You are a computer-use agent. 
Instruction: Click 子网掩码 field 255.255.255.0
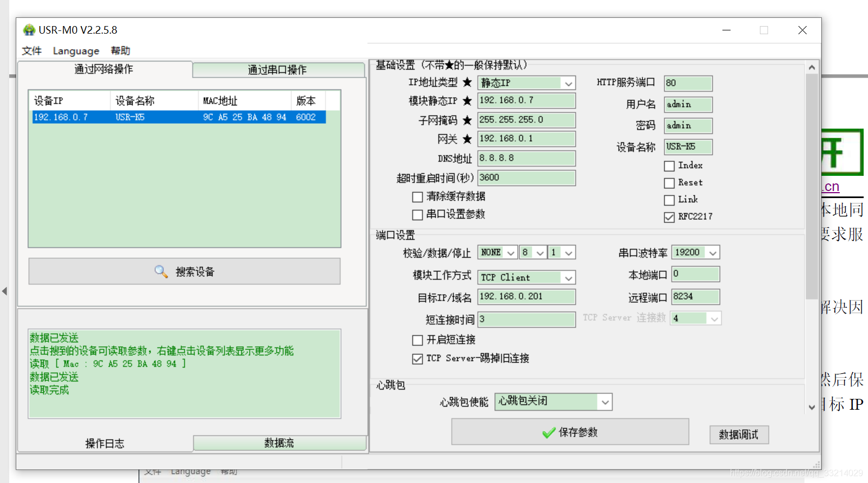(526, 120)
